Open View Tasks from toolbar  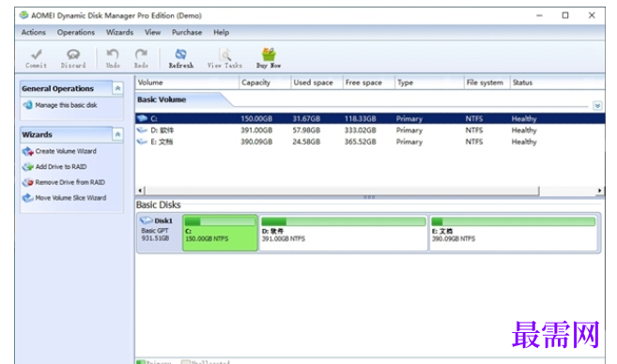[x=224, y=58]
